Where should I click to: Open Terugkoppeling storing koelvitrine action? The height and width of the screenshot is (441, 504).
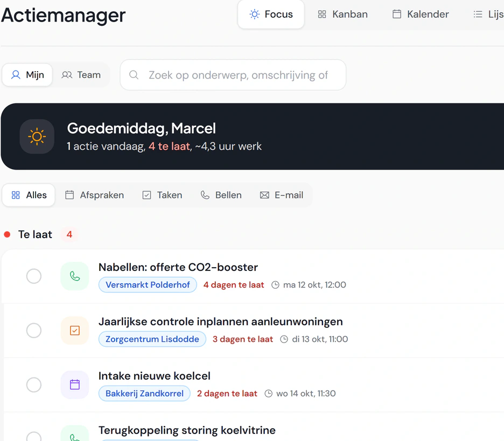[187, 430]
